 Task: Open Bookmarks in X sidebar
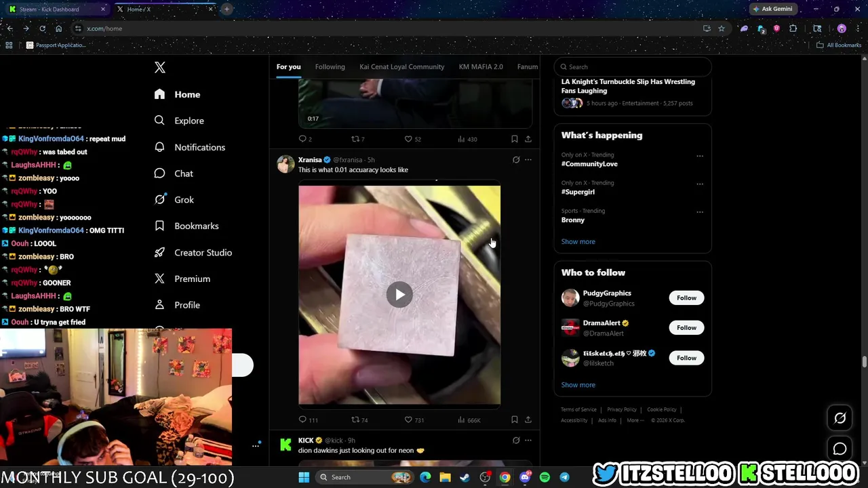click(186, 226)
